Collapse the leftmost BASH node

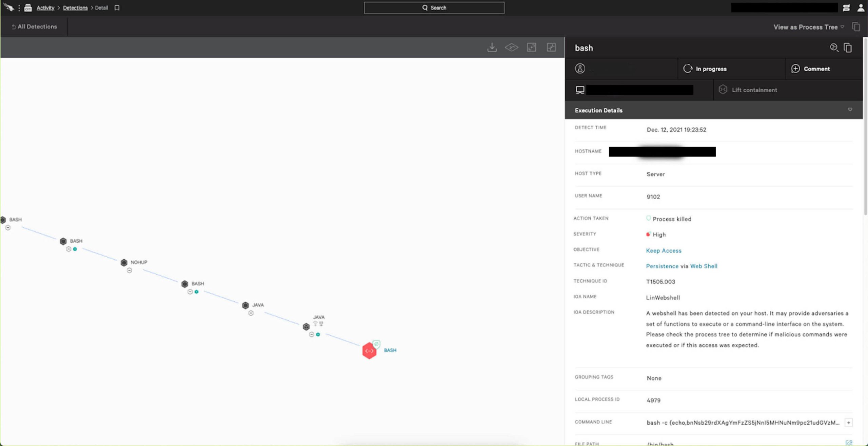coord(8,228)
